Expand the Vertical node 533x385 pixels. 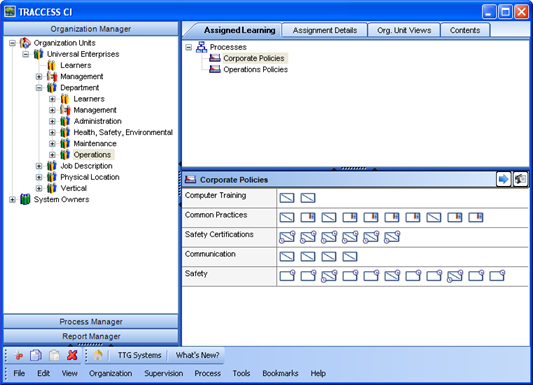tap(39, 188)
